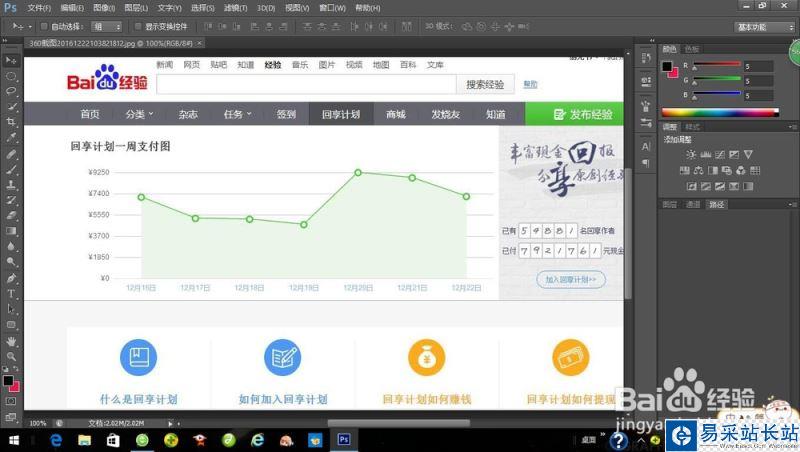
Task: Open the 图像(I) menu
Action: pos(104,8)
